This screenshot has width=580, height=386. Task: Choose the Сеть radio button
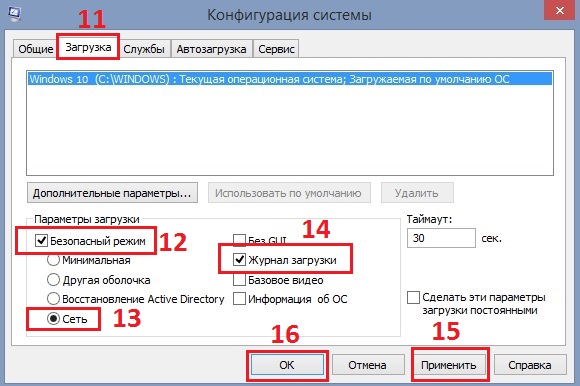click(x=53, y=318)
